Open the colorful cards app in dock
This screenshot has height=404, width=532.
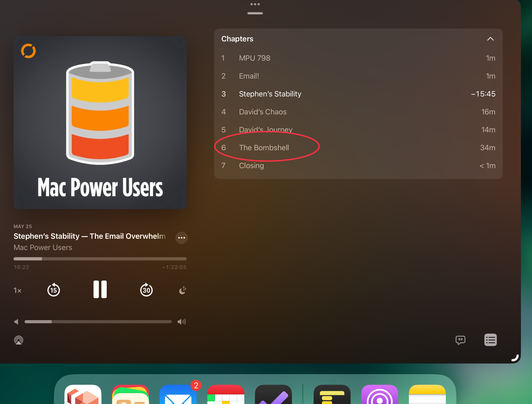pyautogui.click(x=130, y=394)
